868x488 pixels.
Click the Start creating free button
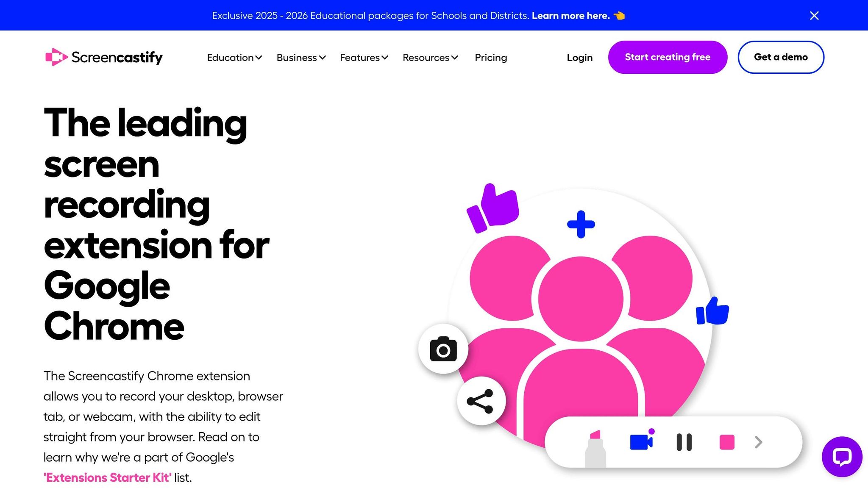pyautogui.click(x=668, y=57)
